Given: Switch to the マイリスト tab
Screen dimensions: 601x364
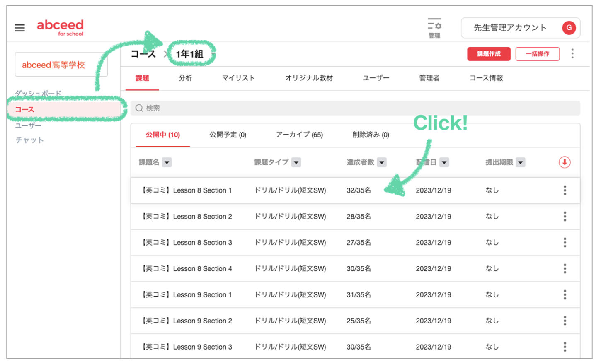Looking at the screenshot, I should click(x=238, y=78).
